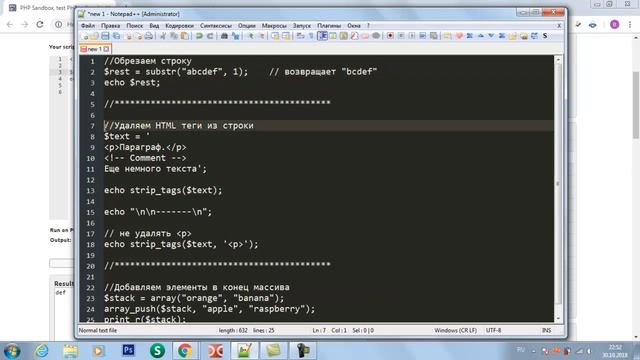Reload the page in the Chrome window
Image resolution: width=640 pixels, height=360 pixels.
pos(40,24)
